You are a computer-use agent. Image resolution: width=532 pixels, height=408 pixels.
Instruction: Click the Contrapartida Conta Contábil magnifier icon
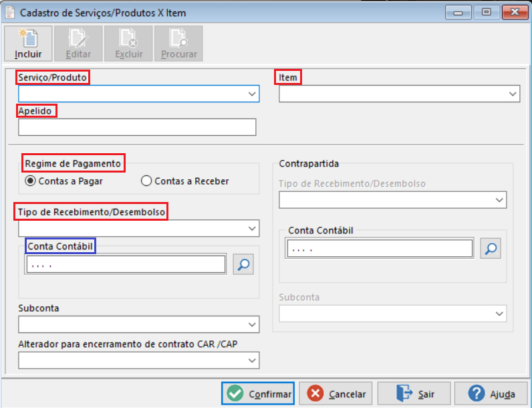pyautogui.click(x=491, y=248)
